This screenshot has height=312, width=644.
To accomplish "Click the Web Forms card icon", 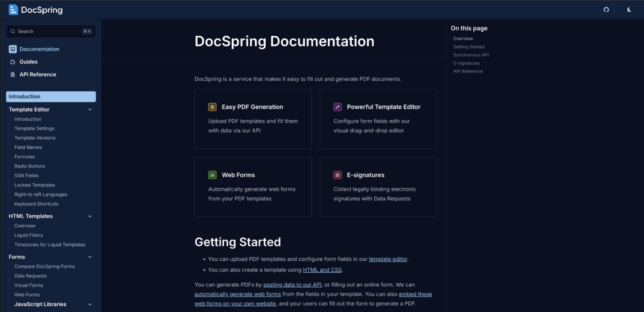I will pos(212,175).
